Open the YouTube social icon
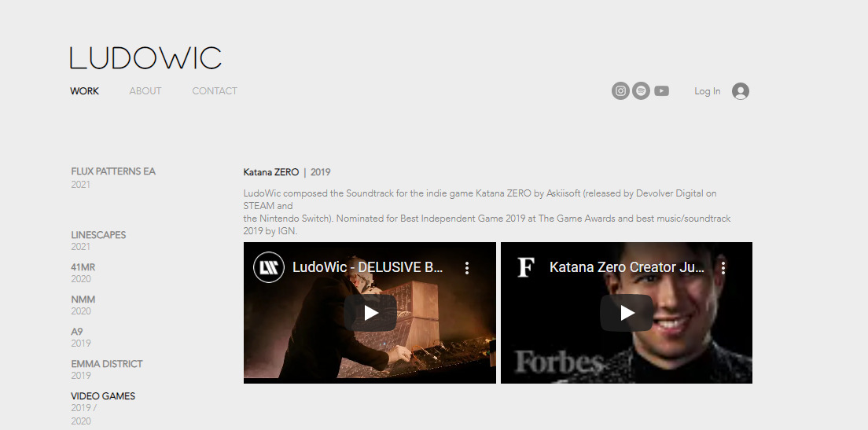This screenshot has height=430, width=868. point(661,91)
